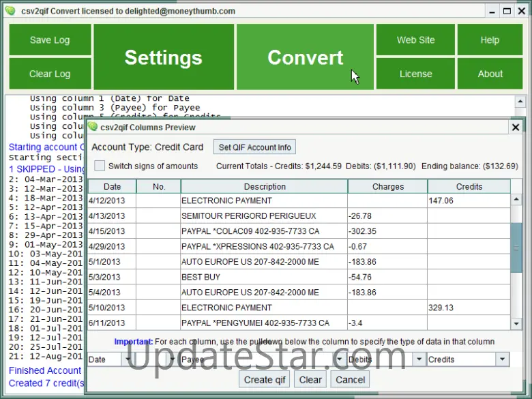The width and height of the screenshot is (532, 399).
Task: Open the License dialog
Action: click(415, 74)
